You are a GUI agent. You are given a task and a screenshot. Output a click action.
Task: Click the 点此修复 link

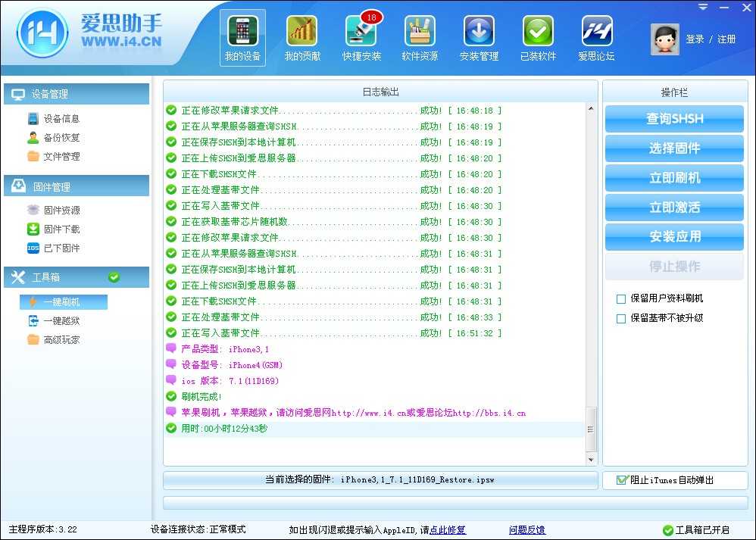coord(448,530)
